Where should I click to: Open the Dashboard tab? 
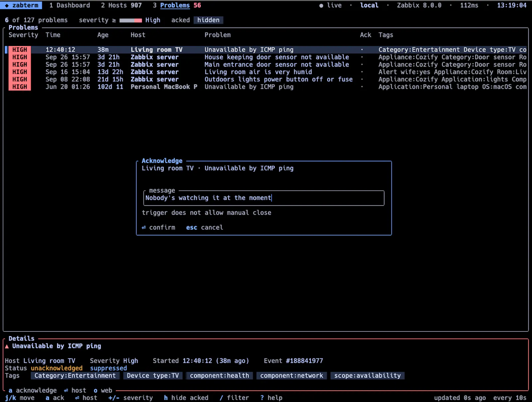coord(69,5)
